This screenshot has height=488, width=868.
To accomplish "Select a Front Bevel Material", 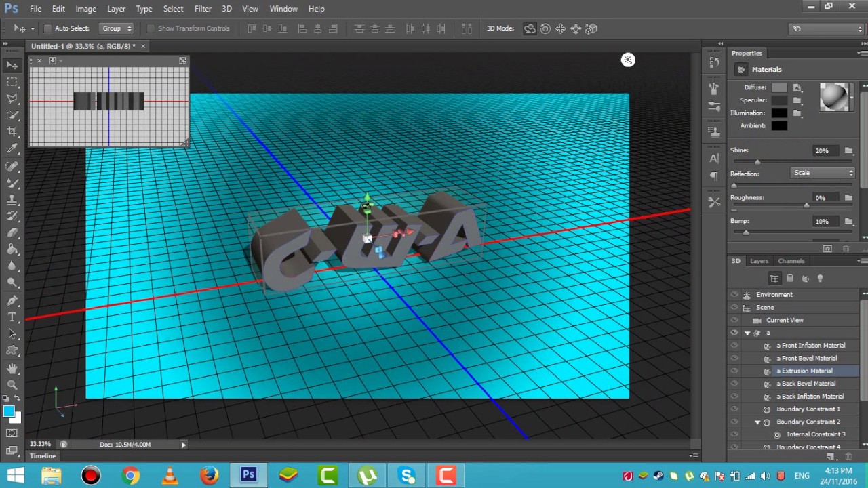I will [806, 358].
